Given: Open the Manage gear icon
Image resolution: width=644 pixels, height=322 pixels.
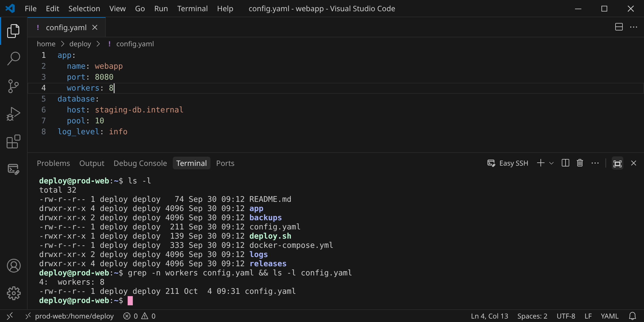Looking at the screenshot, I should click(14, 293).
